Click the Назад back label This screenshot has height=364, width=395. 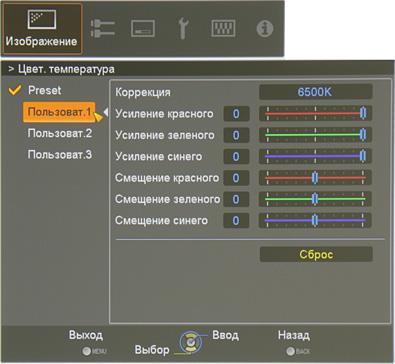coord(294,335)
